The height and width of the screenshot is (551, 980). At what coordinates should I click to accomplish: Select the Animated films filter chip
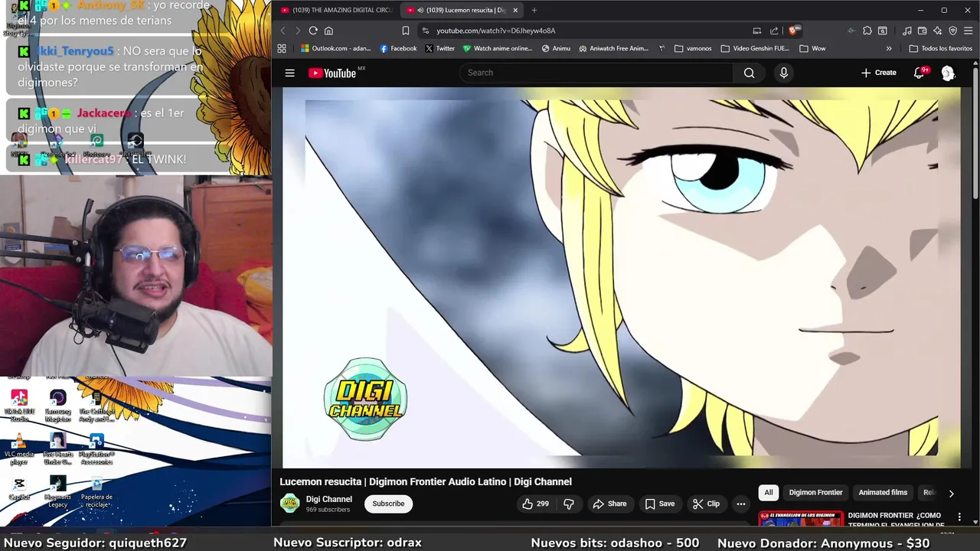click(x=883, y=493)
